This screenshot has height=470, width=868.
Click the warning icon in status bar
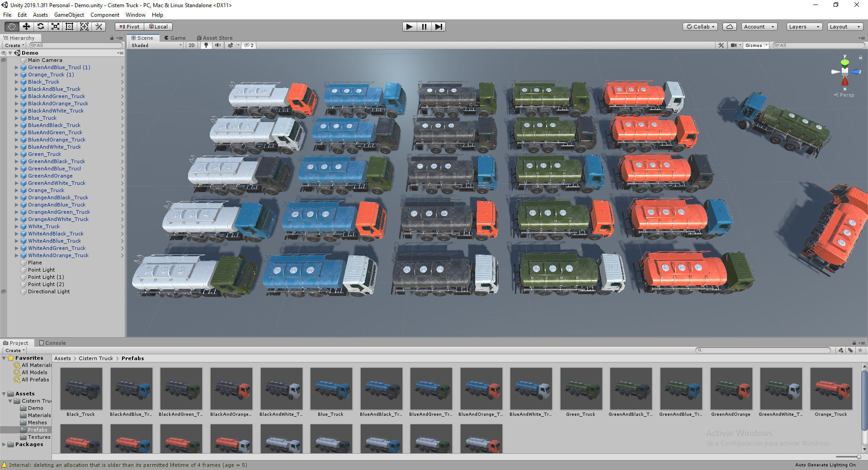coord(5,465)
